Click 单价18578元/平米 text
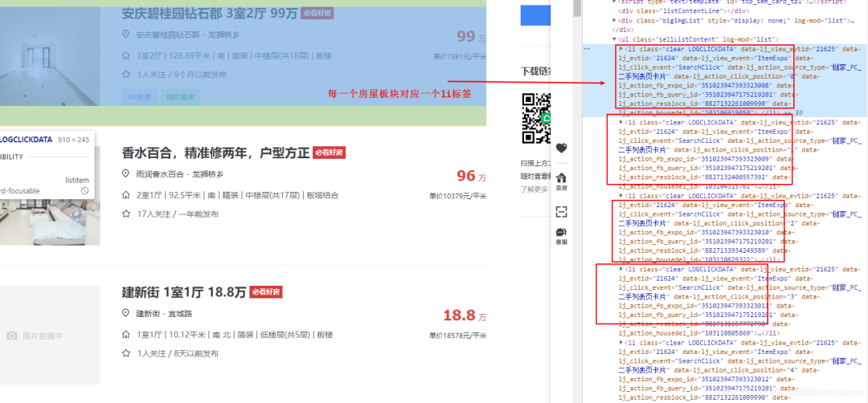 tap(457, 336)
